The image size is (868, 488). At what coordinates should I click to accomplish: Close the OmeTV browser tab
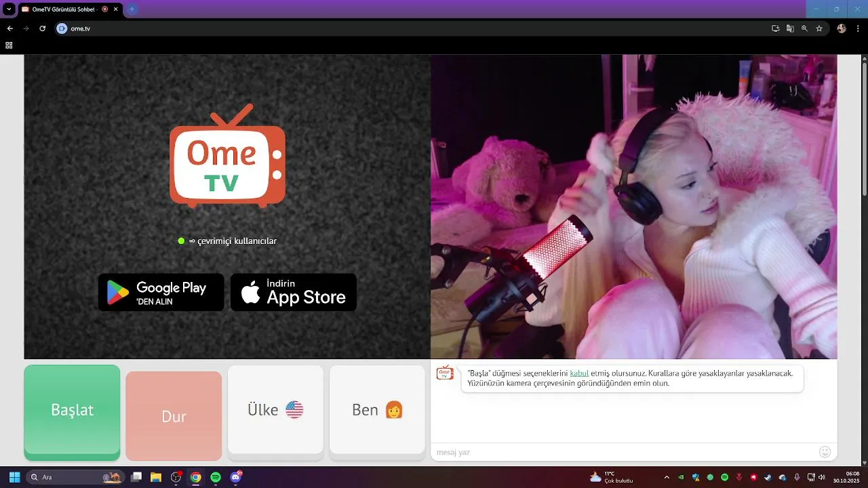click(116, 9)
